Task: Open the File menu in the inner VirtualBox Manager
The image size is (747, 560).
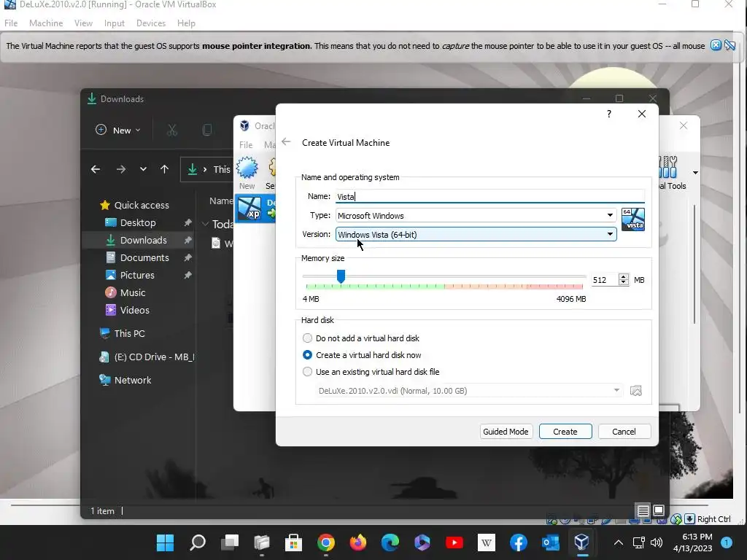Action: [246, 145]
